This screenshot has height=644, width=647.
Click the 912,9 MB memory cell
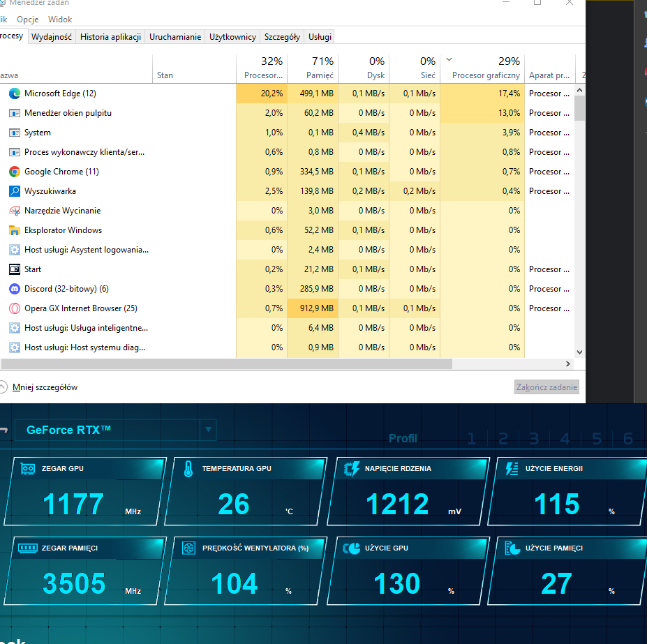(x=313, y=308)
